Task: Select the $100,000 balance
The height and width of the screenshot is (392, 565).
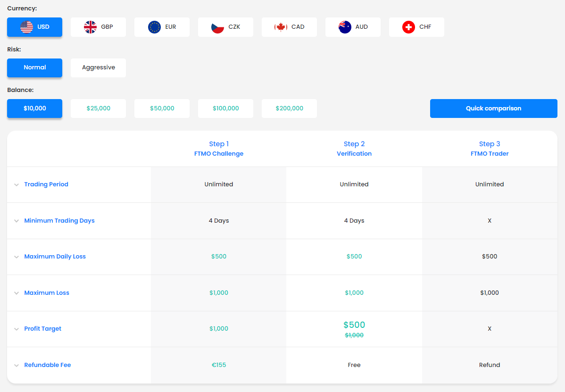Action: tap(225, 108)
